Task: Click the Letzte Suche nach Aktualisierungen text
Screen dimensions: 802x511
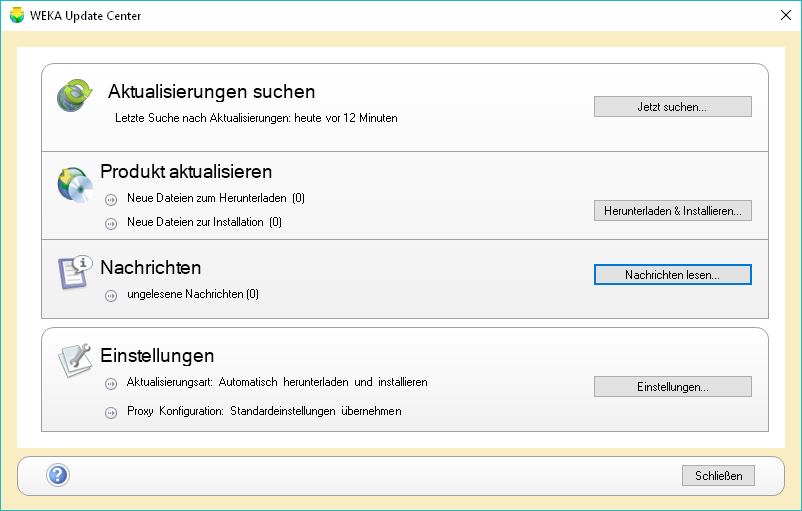Action: coord(256,118)
